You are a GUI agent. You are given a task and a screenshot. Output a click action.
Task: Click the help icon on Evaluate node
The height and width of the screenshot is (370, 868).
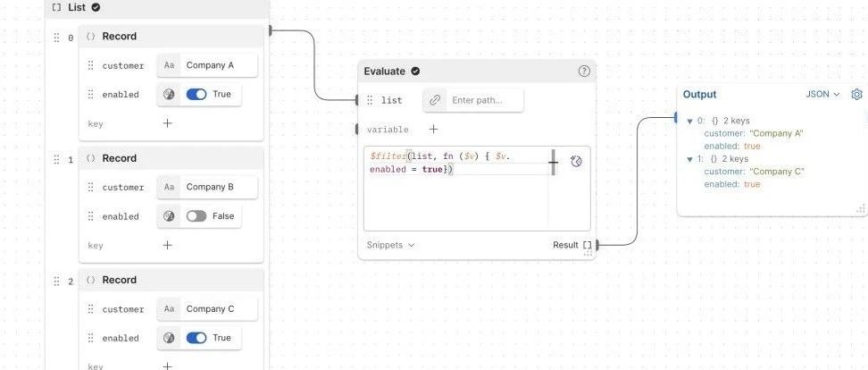(x=584, y=71)
